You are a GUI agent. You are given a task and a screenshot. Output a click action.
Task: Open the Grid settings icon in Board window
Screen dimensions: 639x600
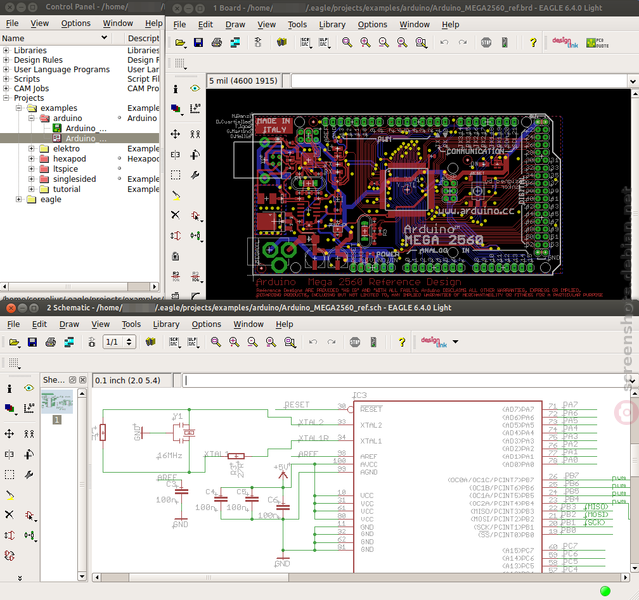(x=180, y=63)
